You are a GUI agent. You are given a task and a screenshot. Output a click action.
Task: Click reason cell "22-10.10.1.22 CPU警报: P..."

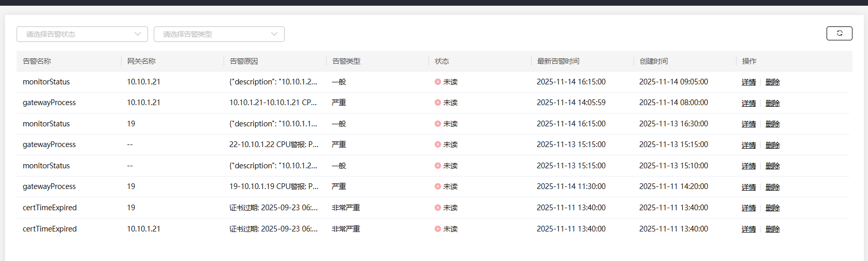point(274,144)
